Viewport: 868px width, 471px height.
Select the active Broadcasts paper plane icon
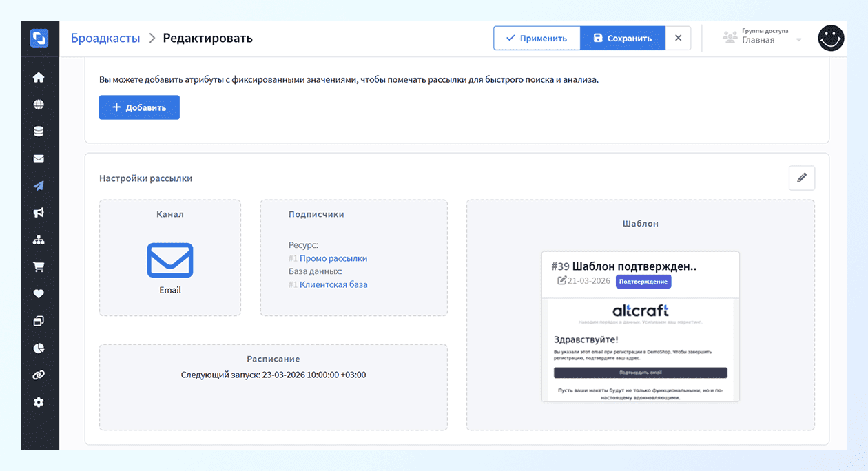pos(39,185)
